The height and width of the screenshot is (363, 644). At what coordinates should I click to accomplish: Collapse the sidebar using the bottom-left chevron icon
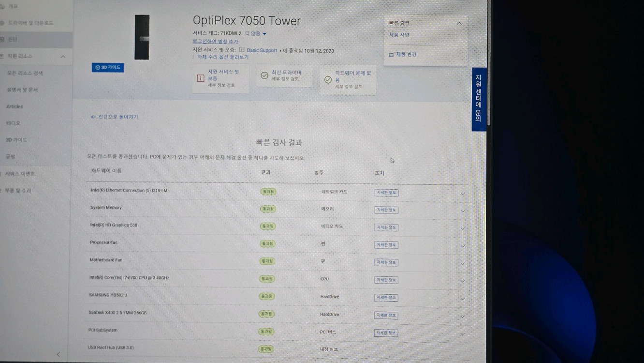[58, 354]
